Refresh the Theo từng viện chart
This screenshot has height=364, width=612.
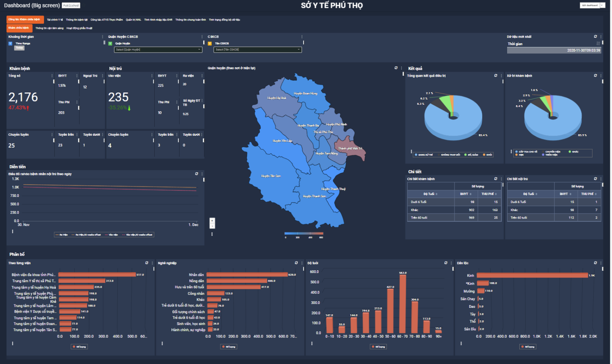coord(147,263)
